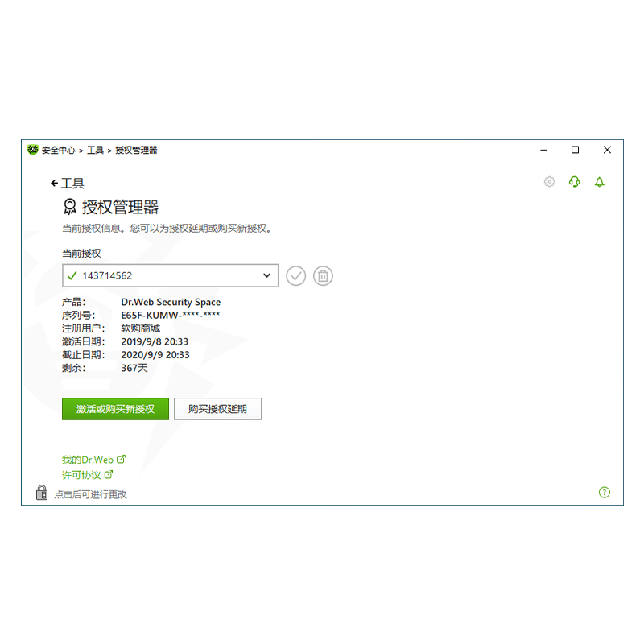Click 点击后可进行更改 text at bottom
Screen dimensions: 644x644
click(x=90, y=494)
